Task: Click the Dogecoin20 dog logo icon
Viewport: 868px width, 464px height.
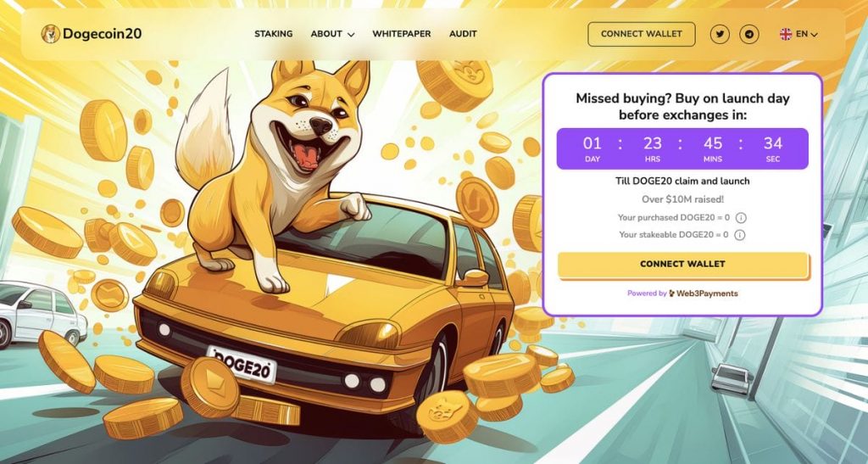Action: [x=50, y=34]
